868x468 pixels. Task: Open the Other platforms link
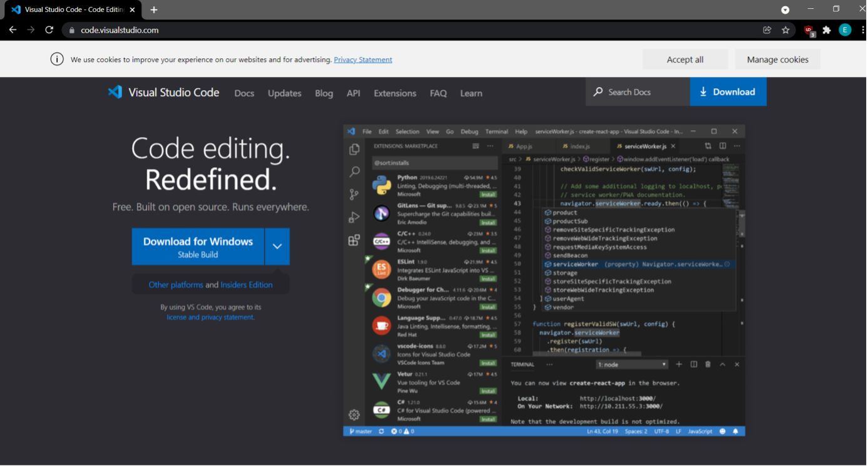[176, 285]
